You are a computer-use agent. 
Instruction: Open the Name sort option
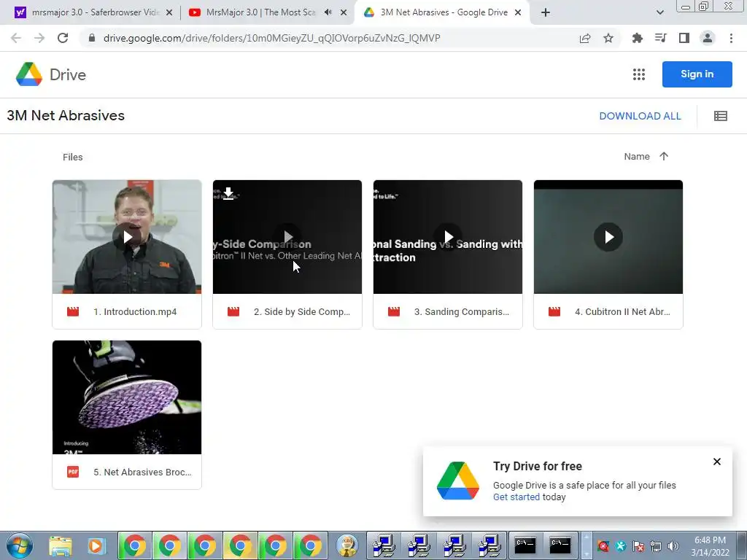coord(636,156)
